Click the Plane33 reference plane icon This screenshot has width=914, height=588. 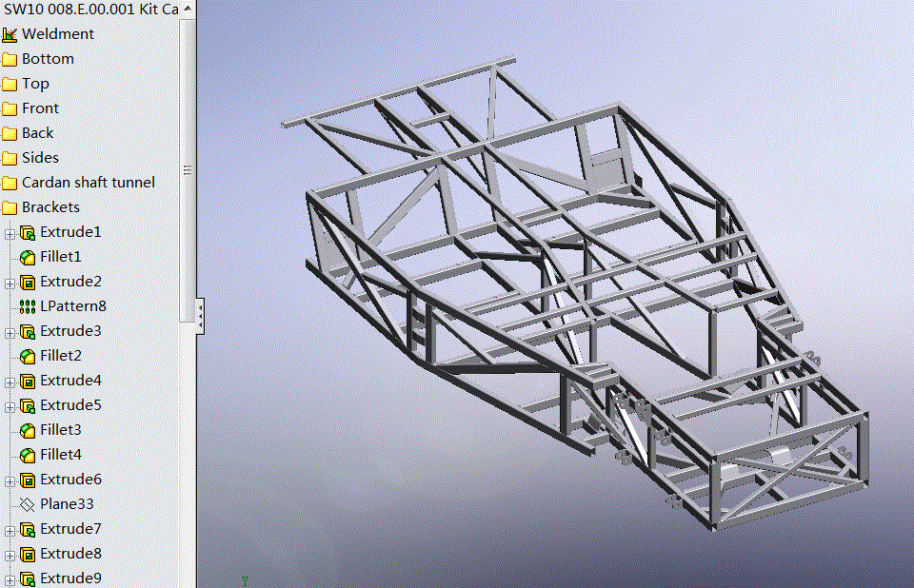[28, 505]
